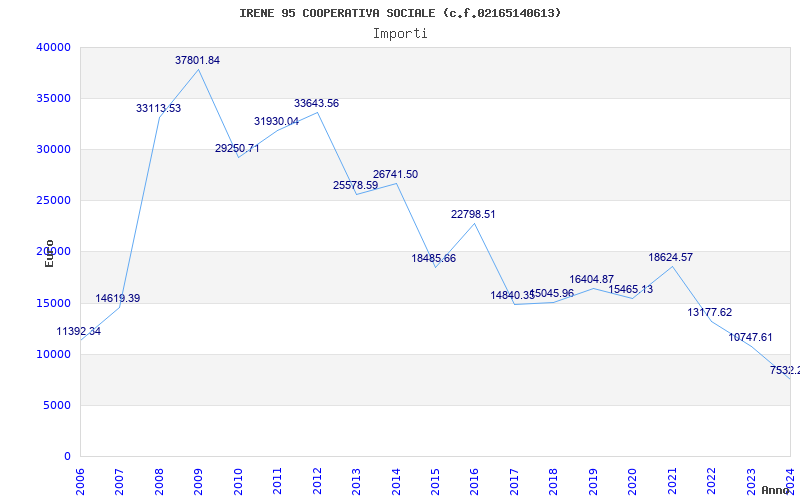Click the 2021 x-axis year label
800x500 pixels.
click(x=672, y=481)
